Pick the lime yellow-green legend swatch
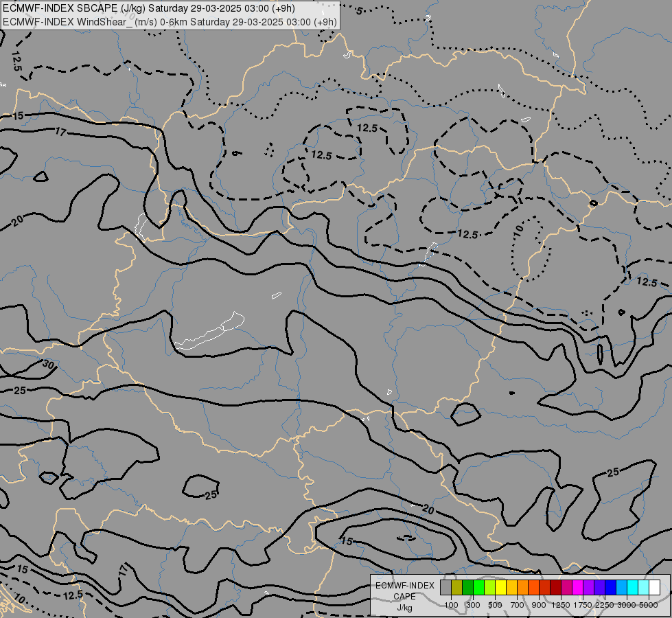The height and width of the screenshot is (618, 672). pyautogui.click(x=490, y=587)
